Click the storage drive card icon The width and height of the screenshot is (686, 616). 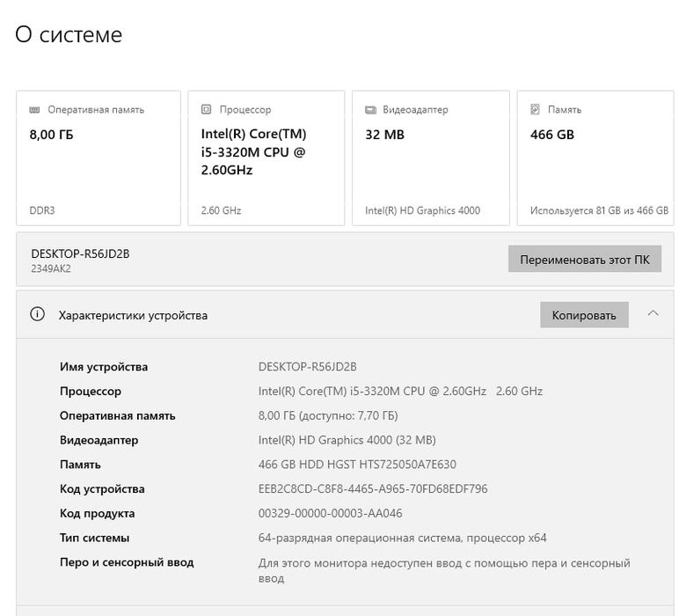pyautogui.click(x=535, y=109)
